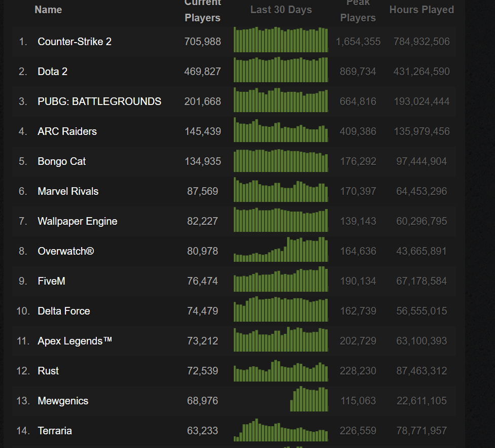
Task: Select hours played value 784,932,506
Action: (422, 42)
